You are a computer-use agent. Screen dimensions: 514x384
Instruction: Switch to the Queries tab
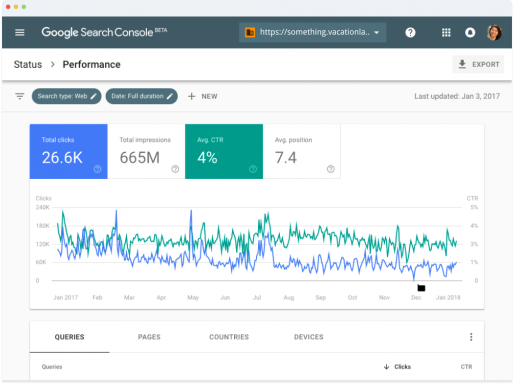pos(70,337)
